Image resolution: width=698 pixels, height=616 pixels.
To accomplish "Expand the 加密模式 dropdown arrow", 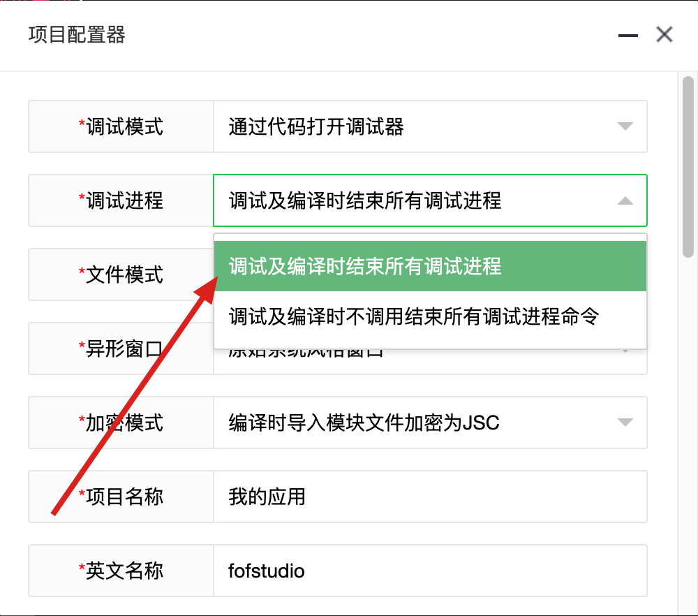I will 625,423.
